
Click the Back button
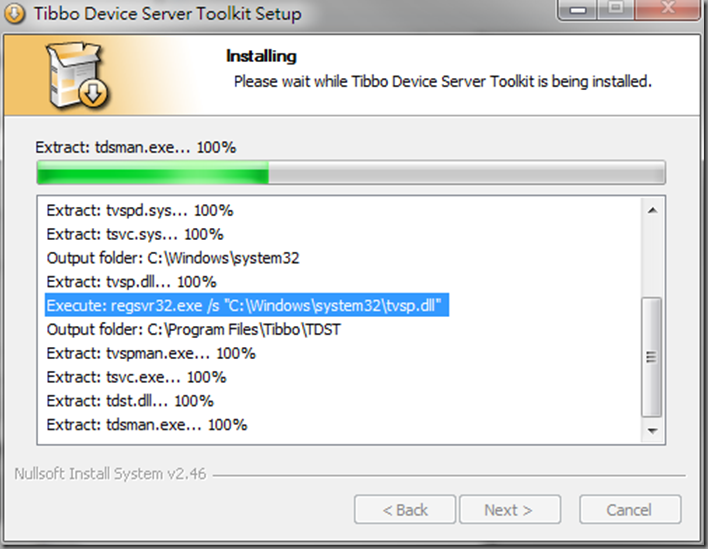tap(405, 510)
